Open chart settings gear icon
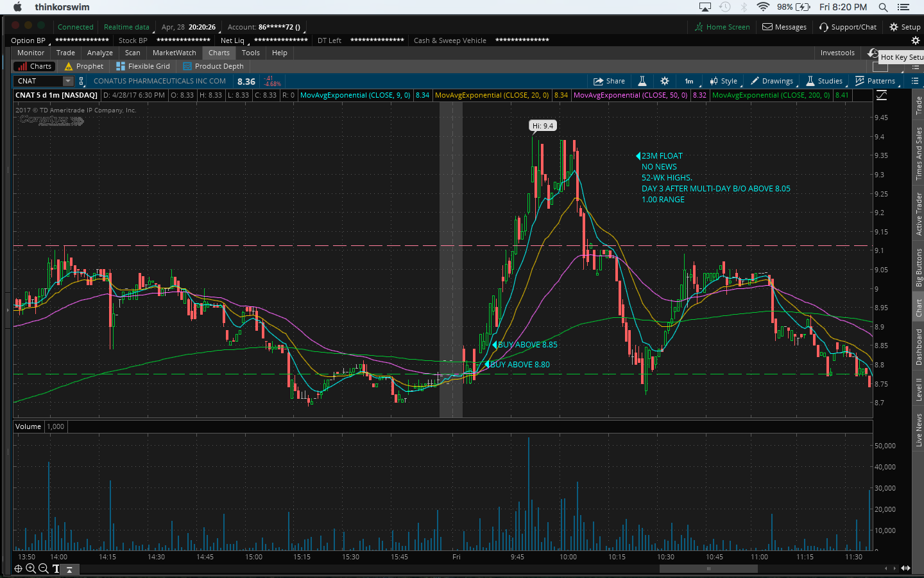This screenshot has height=578, width=924. pos(665,81)
